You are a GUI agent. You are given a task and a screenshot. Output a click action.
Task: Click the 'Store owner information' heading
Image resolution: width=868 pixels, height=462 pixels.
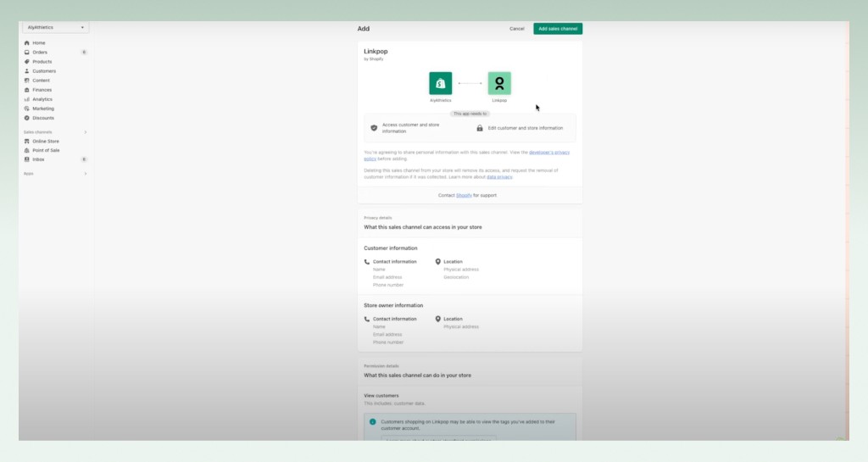click(x=393, y=305)
